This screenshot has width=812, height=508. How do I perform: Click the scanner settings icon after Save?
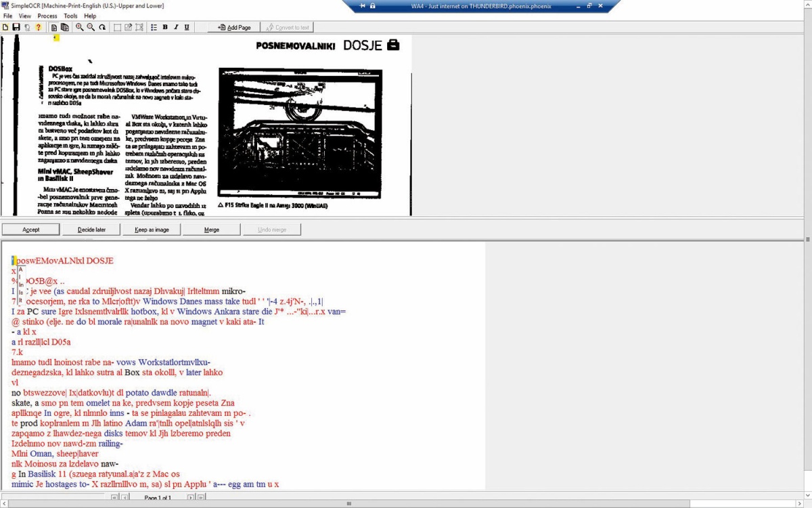click(x=27, y=27)
